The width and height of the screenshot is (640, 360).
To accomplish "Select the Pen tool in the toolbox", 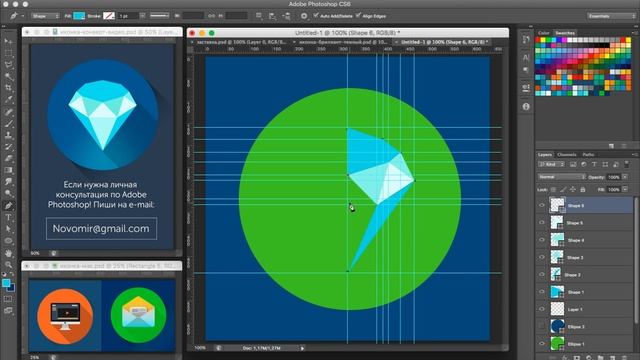I will pyautogui.click(x=8, y=206).
